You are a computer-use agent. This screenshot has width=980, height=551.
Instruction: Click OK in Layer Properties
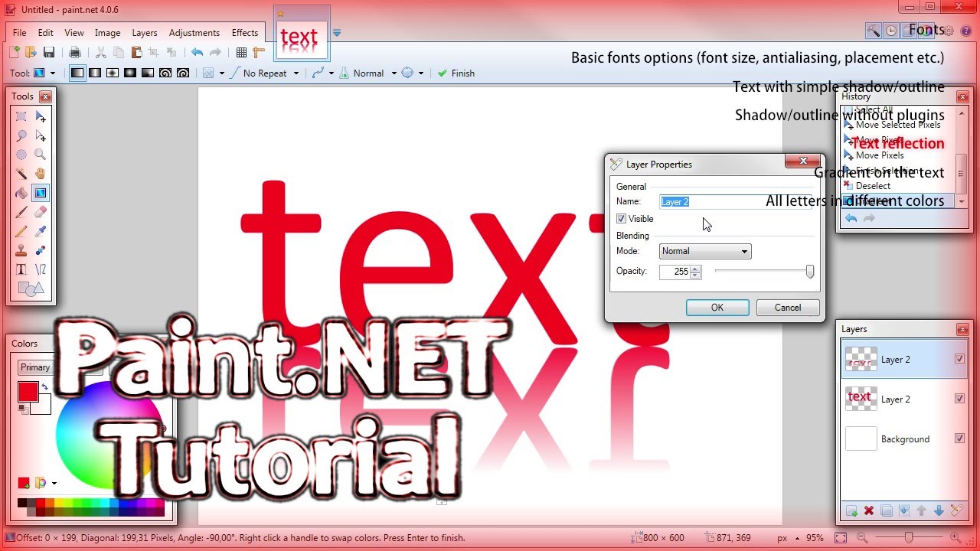point(717,308)
